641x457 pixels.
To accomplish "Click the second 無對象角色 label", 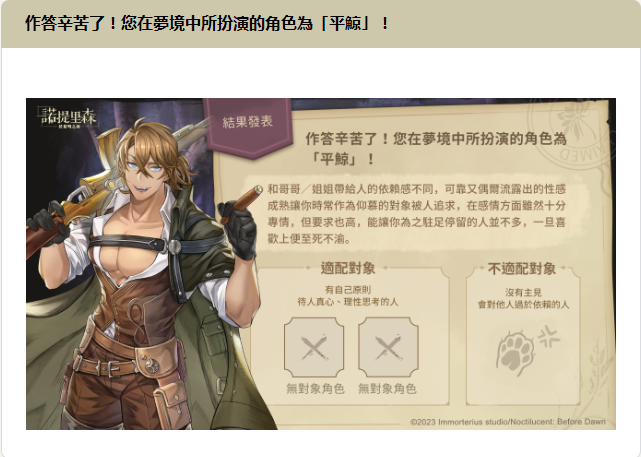I will click(387, 389).
